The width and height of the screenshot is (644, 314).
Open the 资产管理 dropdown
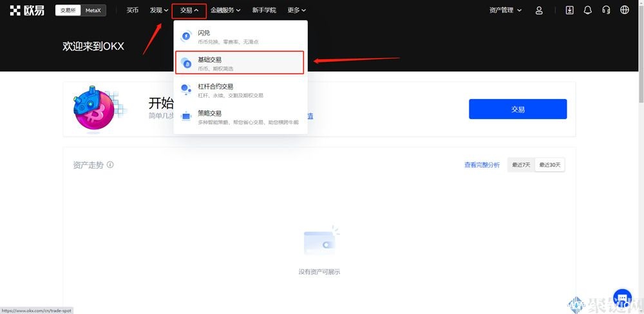click(x=506, y=10)
